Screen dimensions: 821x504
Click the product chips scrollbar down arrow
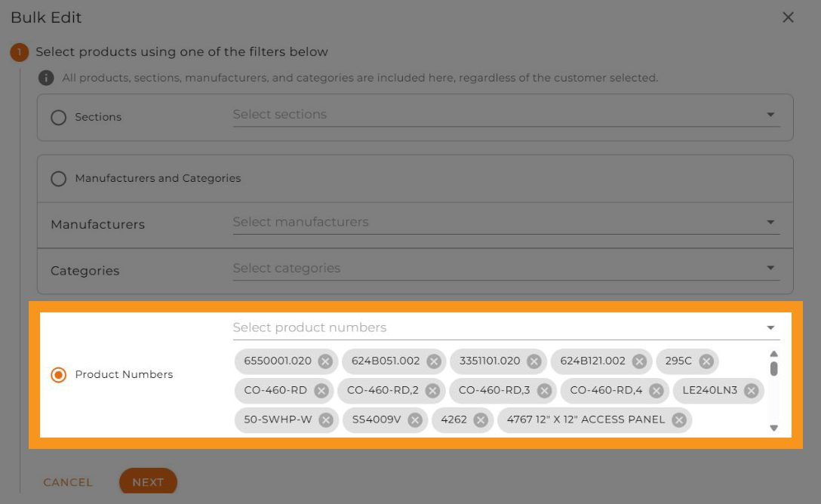(x=773, y=428)
